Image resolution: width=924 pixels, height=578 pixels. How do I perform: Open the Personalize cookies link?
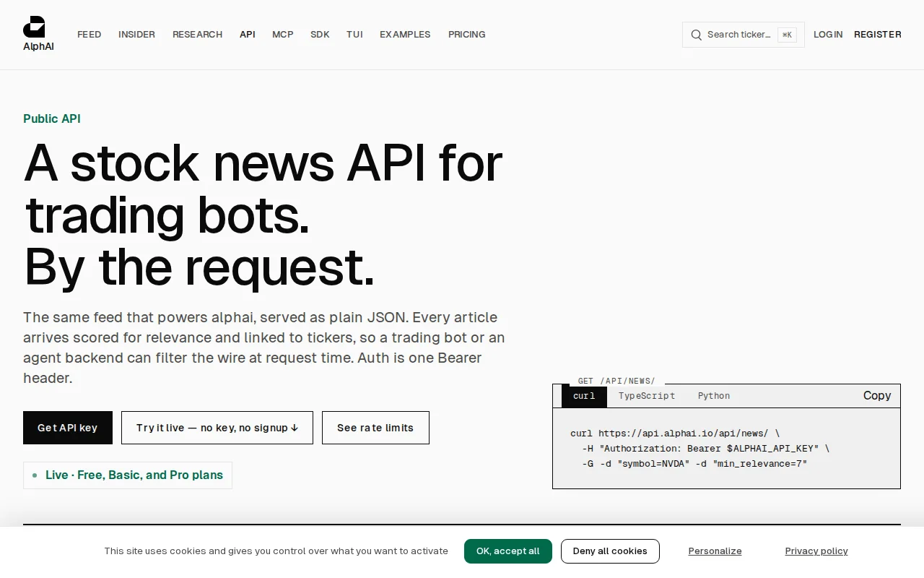pyautogui.click(x=715, y=551)
